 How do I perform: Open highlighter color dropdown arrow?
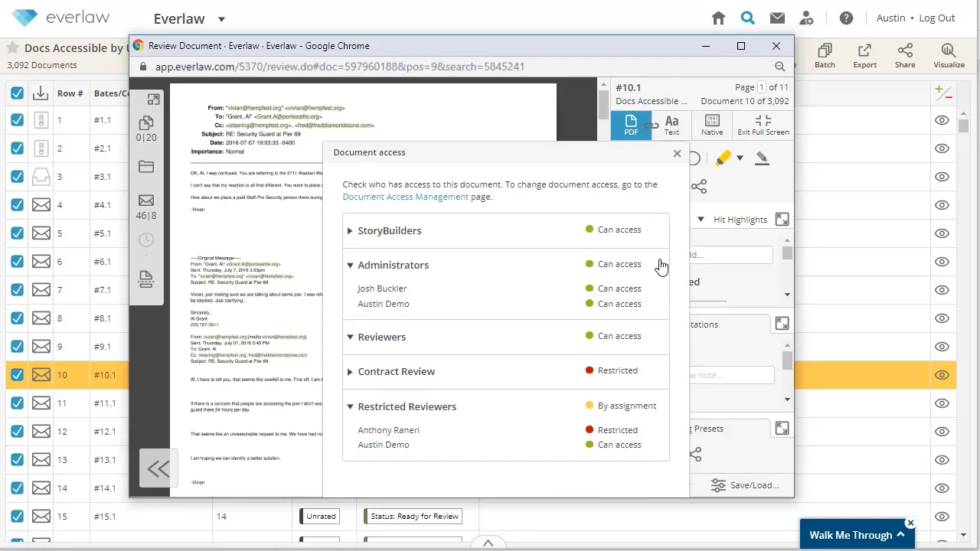click(x=740, y=158)
